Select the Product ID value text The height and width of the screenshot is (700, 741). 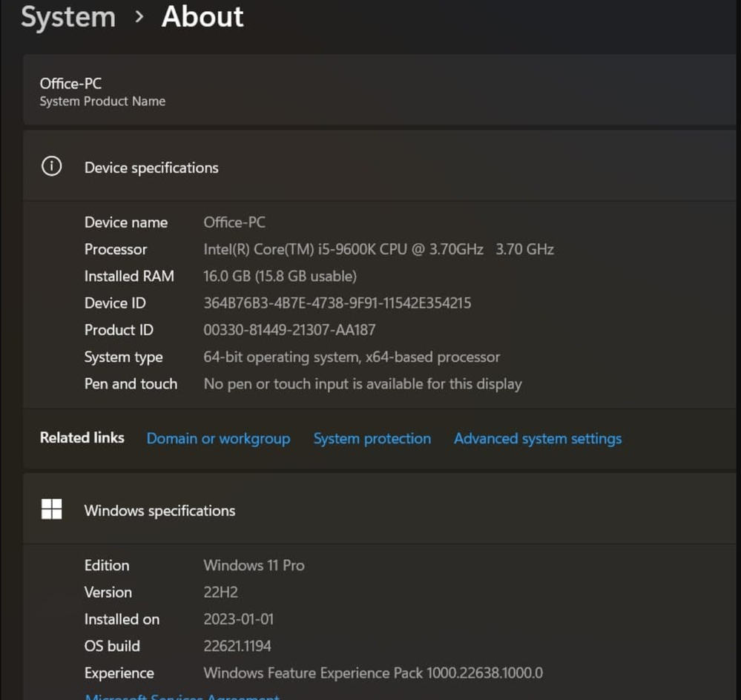coord(289,330)
